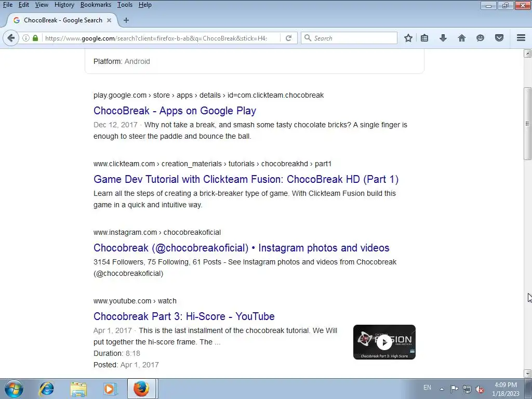Click the www.youtube.com watch breadcrumb
This screenshot has width=532, height=399.
coord(135,301)
